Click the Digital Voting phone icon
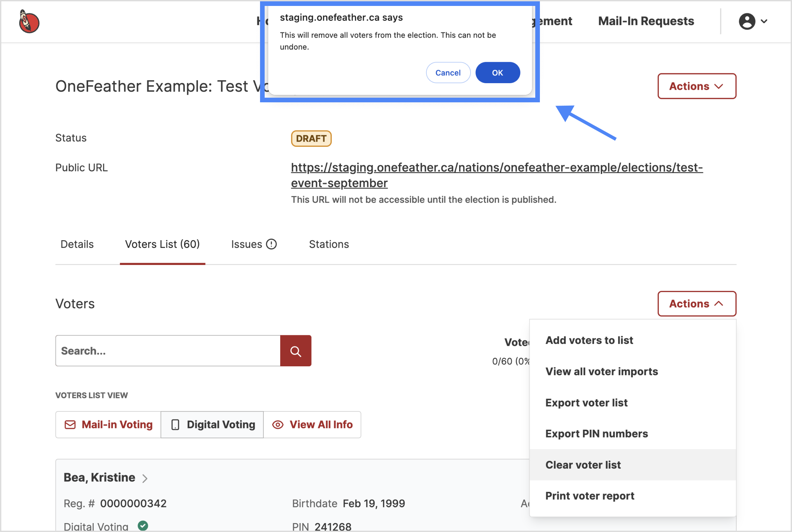Screen dimensions: 792x532 175,425
